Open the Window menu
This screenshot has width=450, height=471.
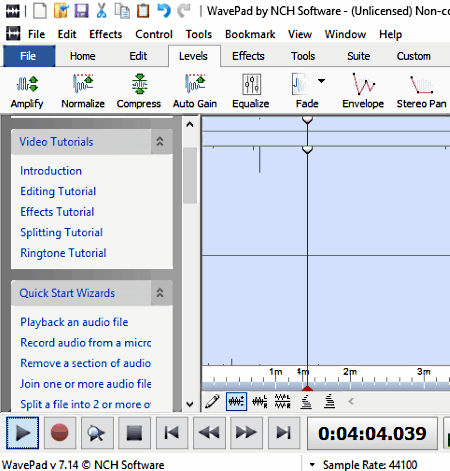pos(345,34)
